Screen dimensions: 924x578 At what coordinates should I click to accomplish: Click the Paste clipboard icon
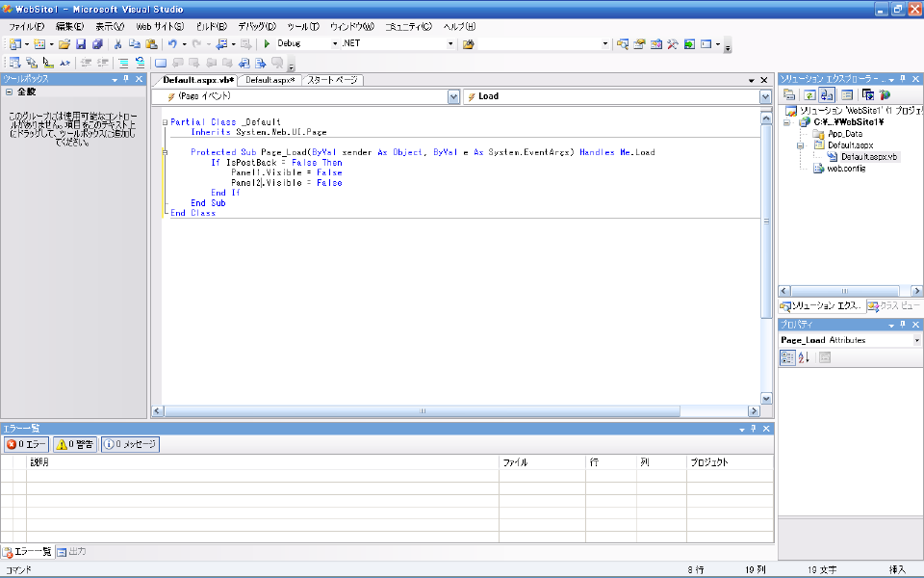pos(151,44)
